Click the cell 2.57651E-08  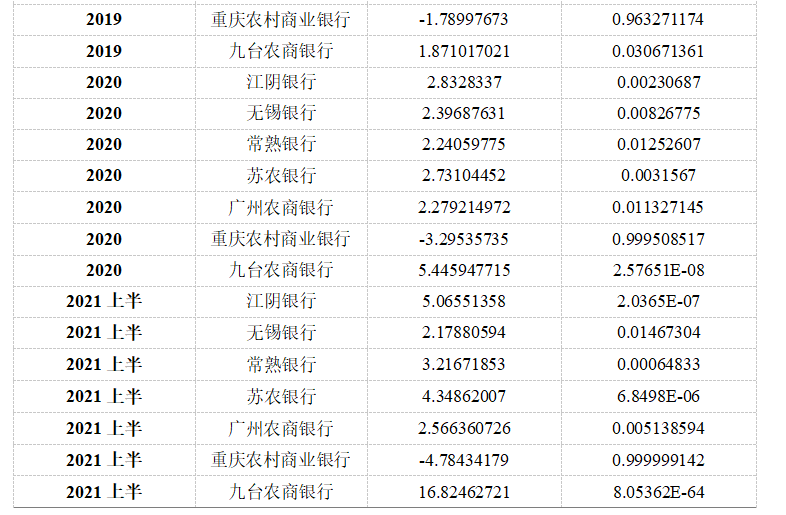[x=658, y=270]
